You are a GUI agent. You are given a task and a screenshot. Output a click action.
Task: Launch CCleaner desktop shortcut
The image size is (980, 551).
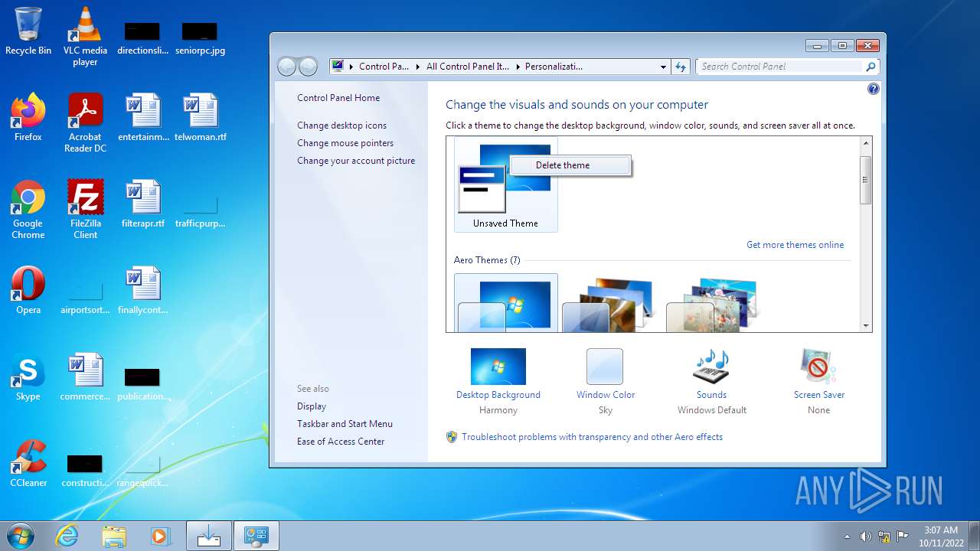28,463
